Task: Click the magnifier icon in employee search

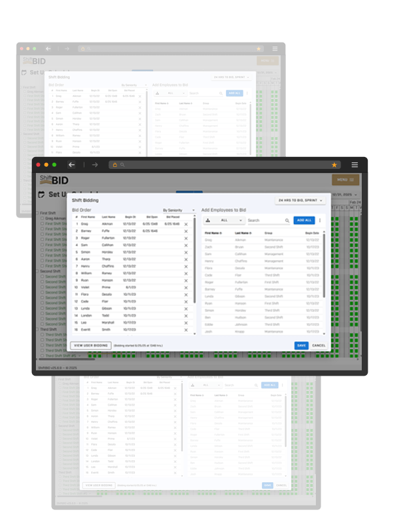Action: coord(287,221)
